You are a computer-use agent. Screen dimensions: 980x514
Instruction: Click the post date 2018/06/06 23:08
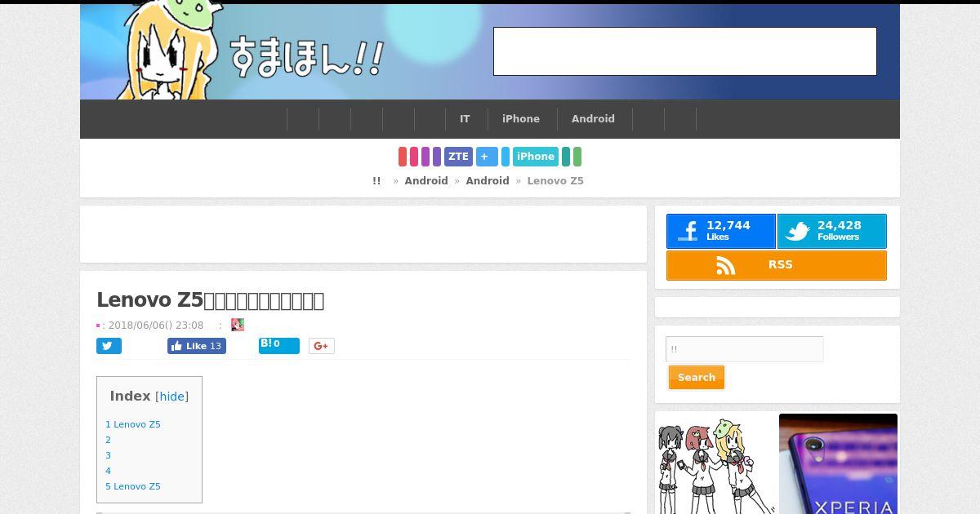tap(156, 325)
